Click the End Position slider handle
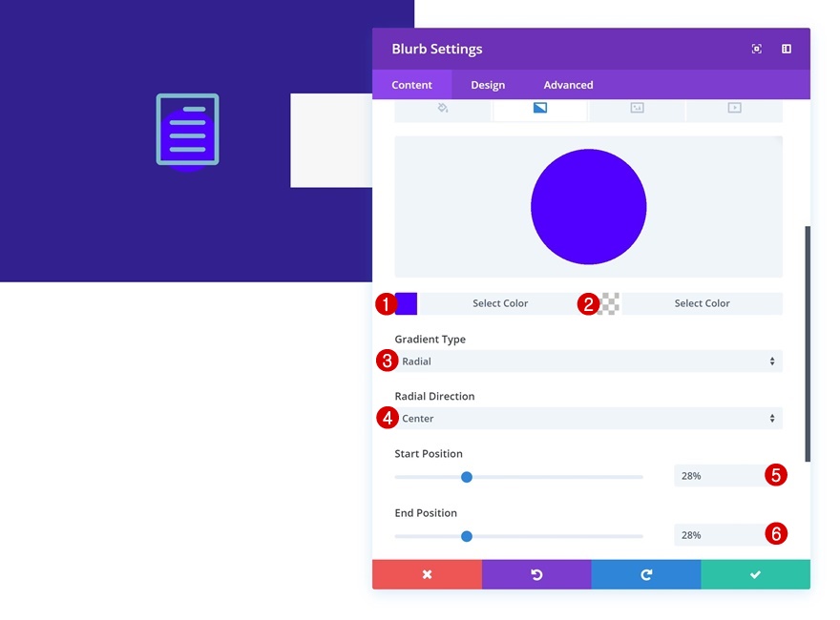 point(467,536)
